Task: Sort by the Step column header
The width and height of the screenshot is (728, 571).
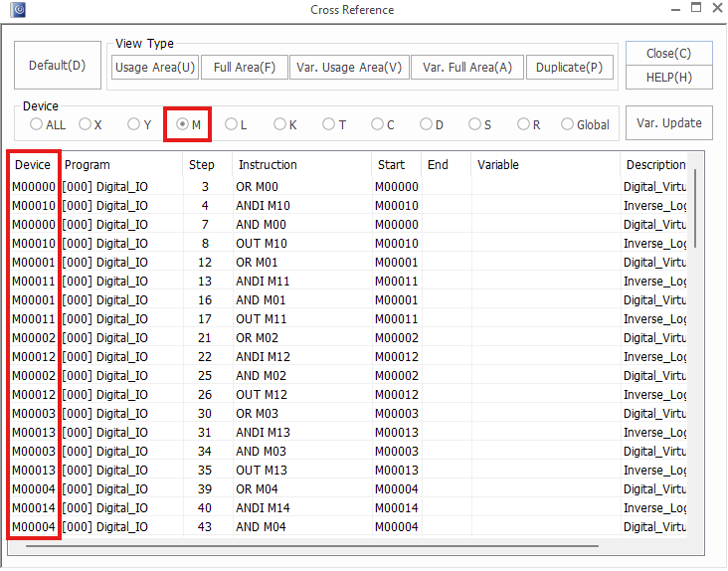Action: tap(202, 164)
